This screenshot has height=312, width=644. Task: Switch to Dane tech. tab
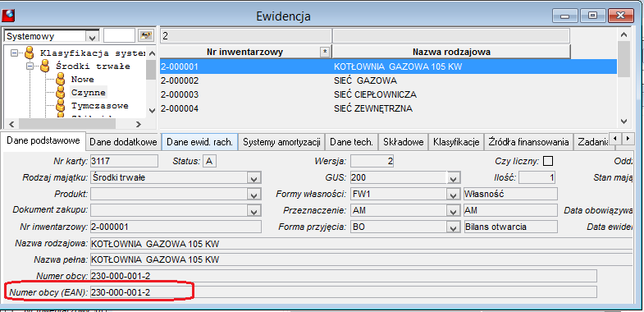click(352, 142)
